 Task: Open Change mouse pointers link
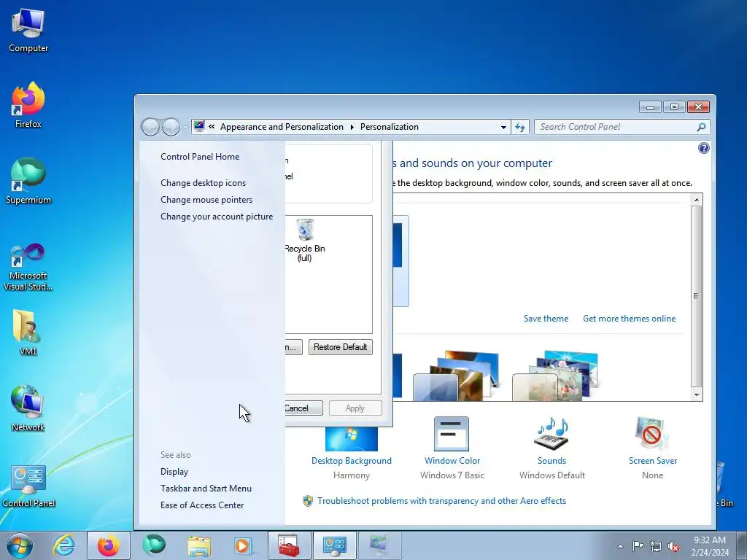[206, 200]
